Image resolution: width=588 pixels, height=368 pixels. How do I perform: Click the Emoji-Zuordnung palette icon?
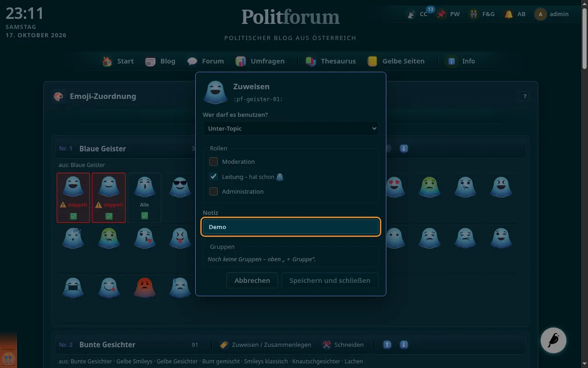pyautogui.click(x=58, y=96)
